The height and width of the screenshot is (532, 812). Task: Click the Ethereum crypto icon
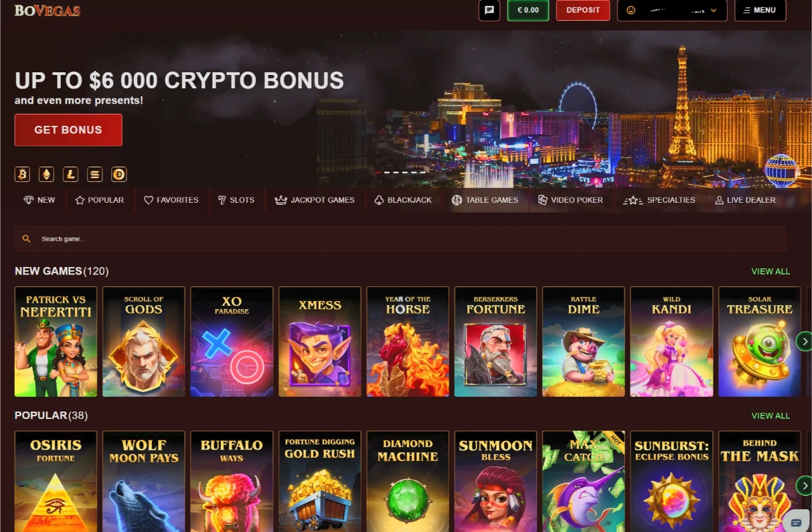(47, 175)
